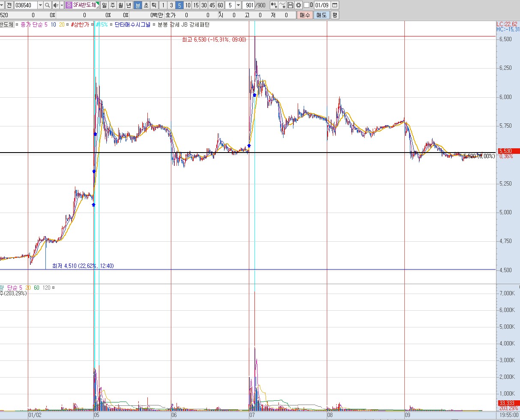Image resolution: width=520 pixels, height=420 pixels.
Task: Select 주 weekly chart period
Action: (x=113, y=5)
